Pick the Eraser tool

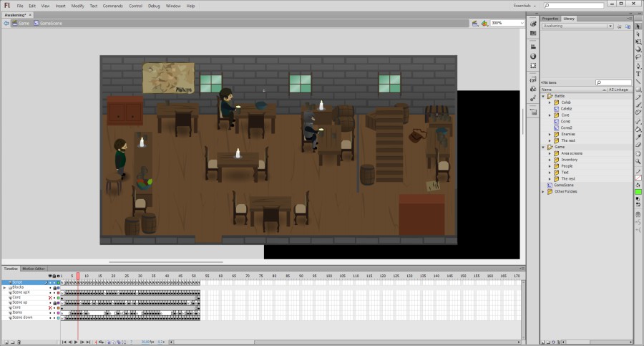pyautogui.click(x=638, y=144)
